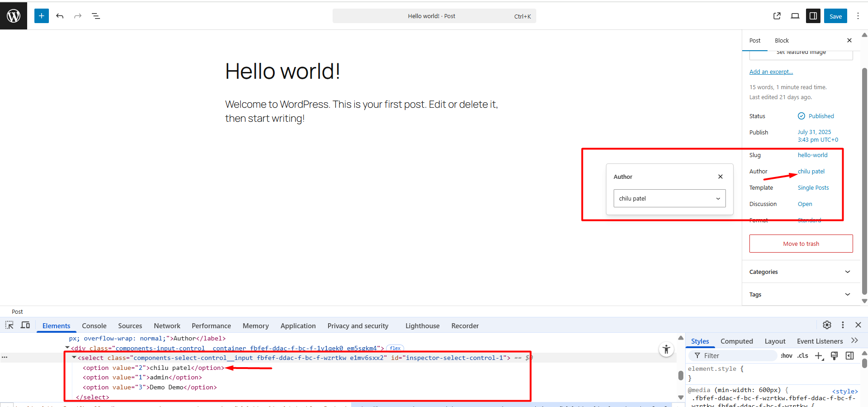Screen dimensions: 868x407
Task: Collapse the components-input-control div node
Action: pos(67,348)
